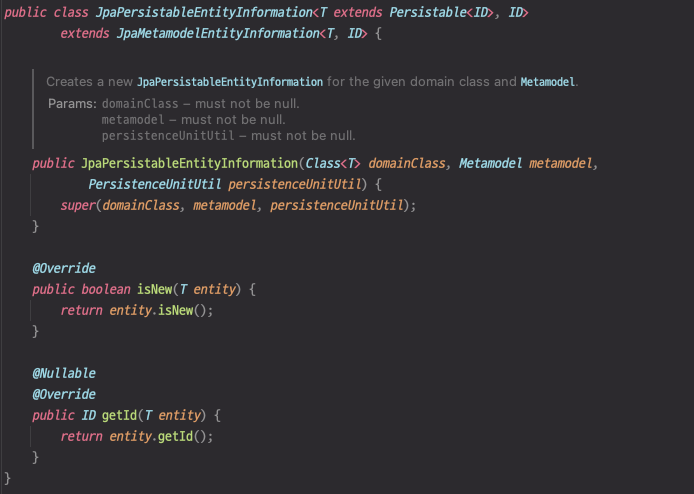The image size is (694, 494).
Task: Click the super keyword in the constructor body
Action: [78, 206]
